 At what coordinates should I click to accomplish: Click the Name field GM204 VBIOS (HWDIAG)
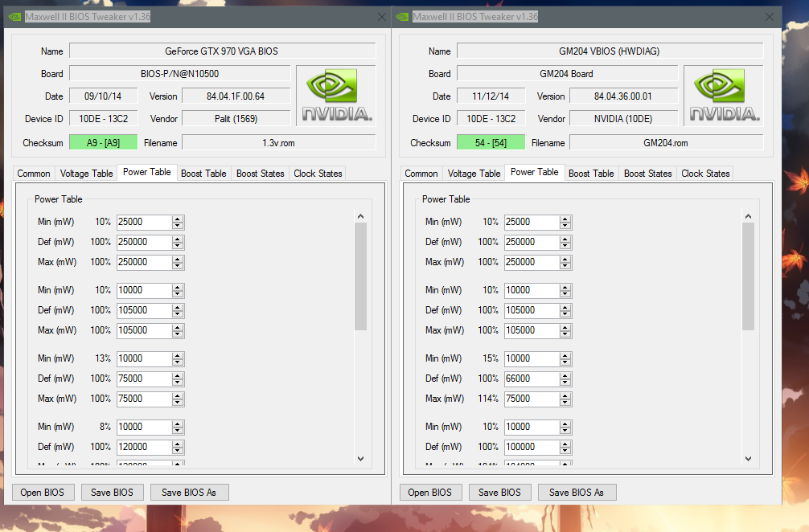point(610,51)
